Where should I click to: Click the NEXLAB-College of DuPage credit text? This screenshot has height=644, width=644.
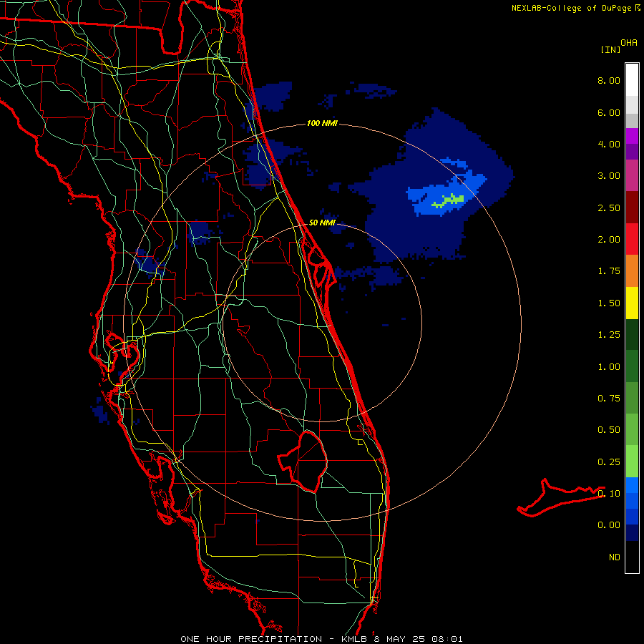click(576, 8)
